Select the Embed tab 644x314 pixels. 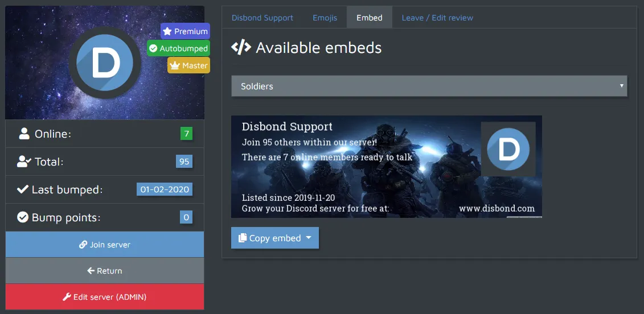tap(369, 18)
